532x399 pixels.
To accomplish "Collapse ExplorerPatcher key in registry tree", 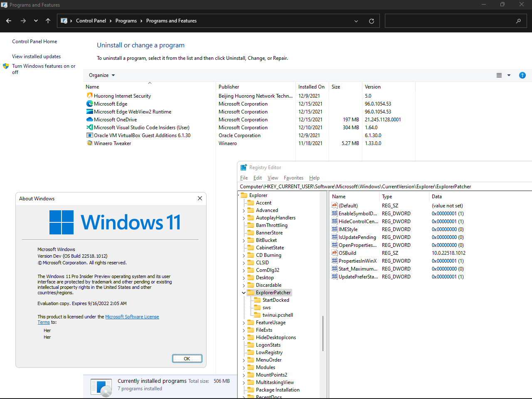I will pyautogui.click(x=244, y=293).
